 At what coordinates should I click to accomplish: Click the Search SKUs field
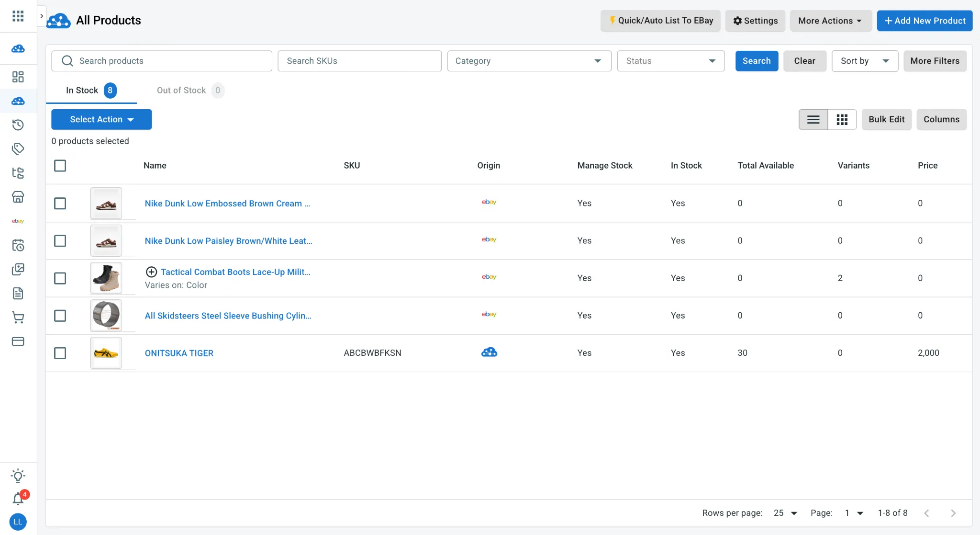click(x=359, y=61)
